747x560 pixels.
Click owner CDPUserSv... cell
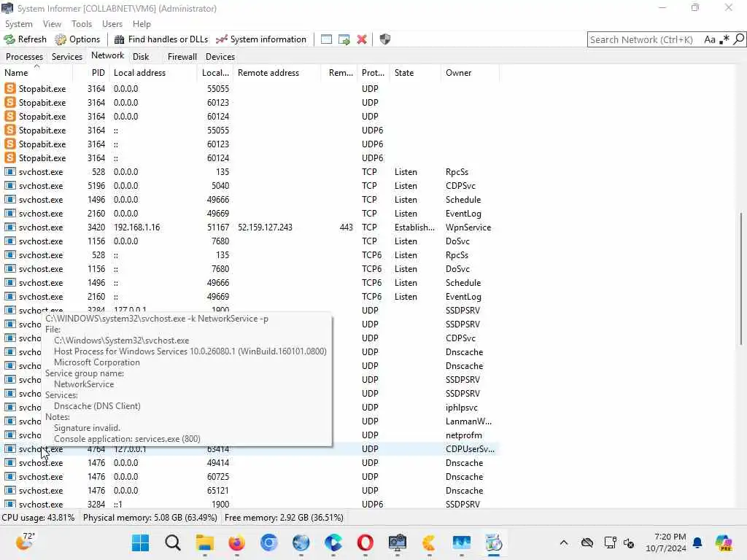coord(471,449)
